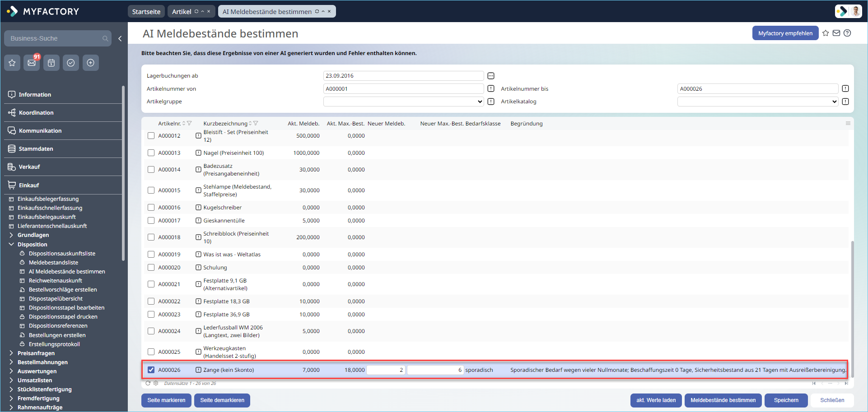Viewport: 868px width, 412px height.
Task: Add page to favorites via header star
Action: 826,33
